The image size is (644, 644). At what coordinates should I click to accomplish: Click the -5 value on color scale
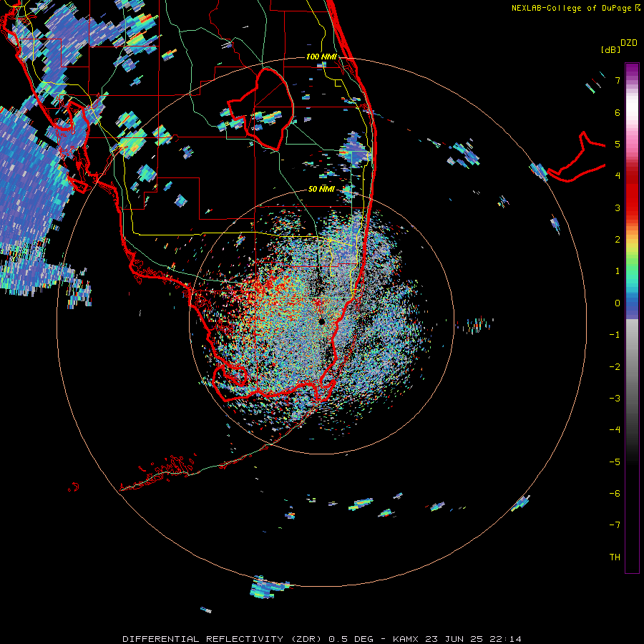pos(615,462)
